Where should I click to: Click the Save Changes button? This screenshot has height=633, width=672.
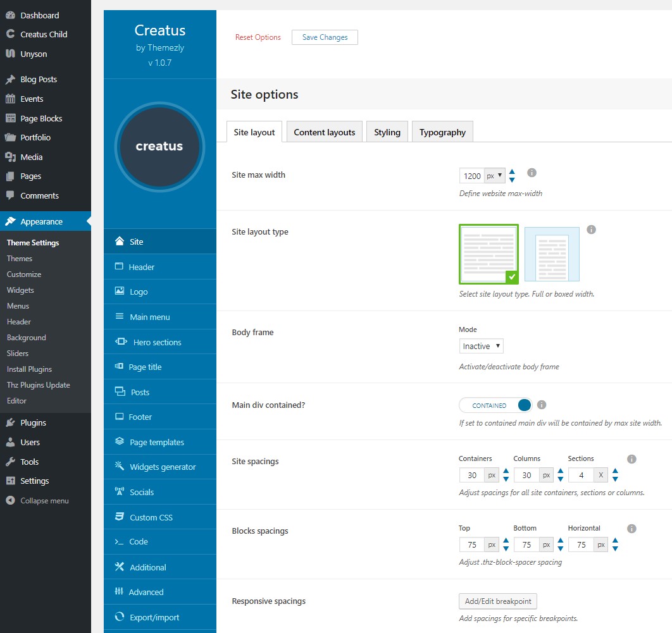pos(325,37)
